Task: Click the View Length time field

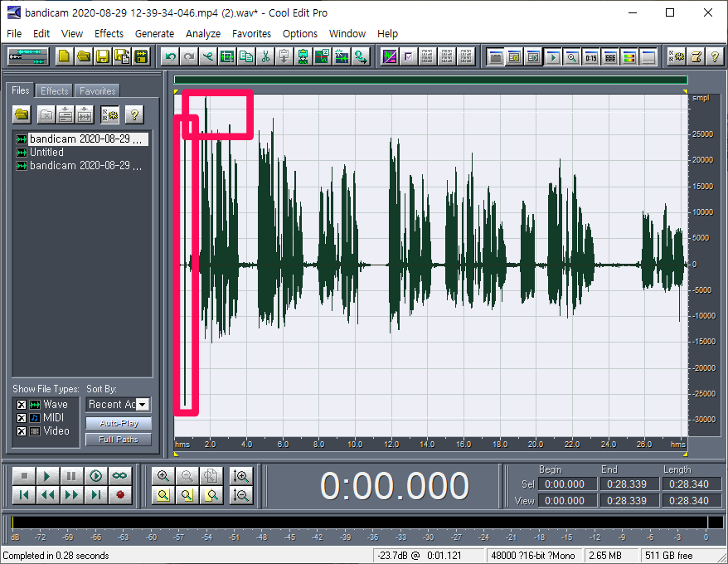Action: (692, 501)
